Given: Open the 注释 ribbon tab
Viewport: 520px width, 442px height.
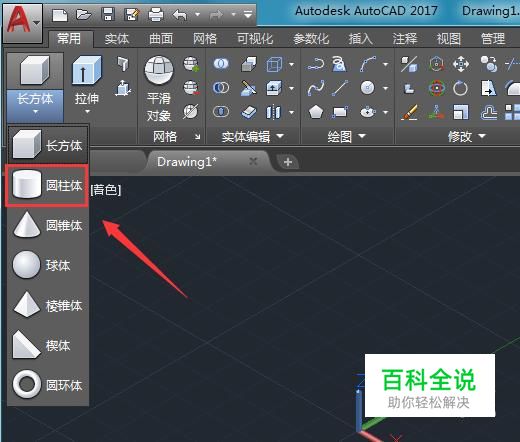Looking at the screenshot, I should tap(405, 39).
